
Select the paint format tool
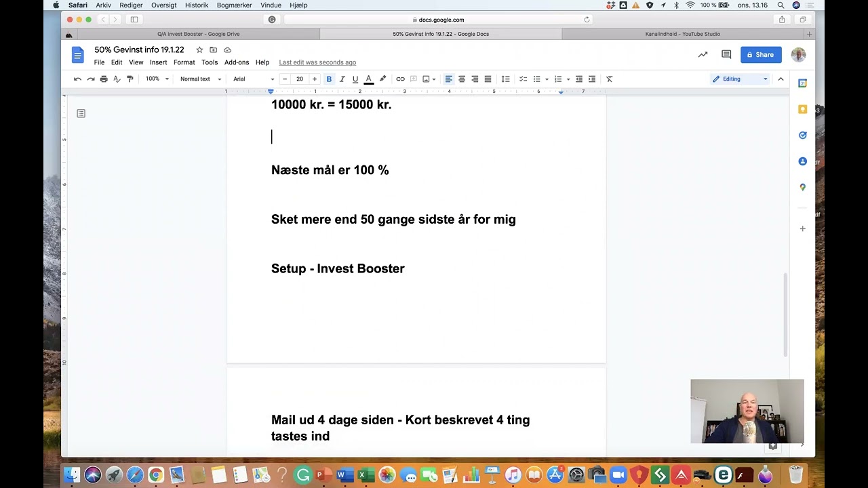(x=130, y=79)
